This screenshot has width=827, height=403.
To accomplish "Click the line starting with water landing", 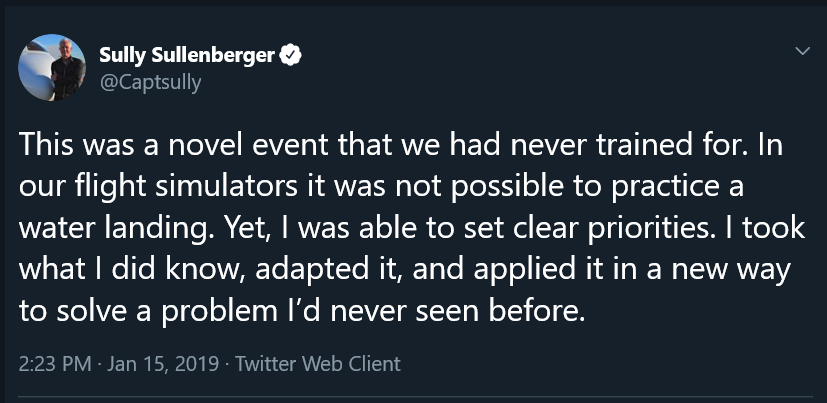I will [x=410, y=227].
